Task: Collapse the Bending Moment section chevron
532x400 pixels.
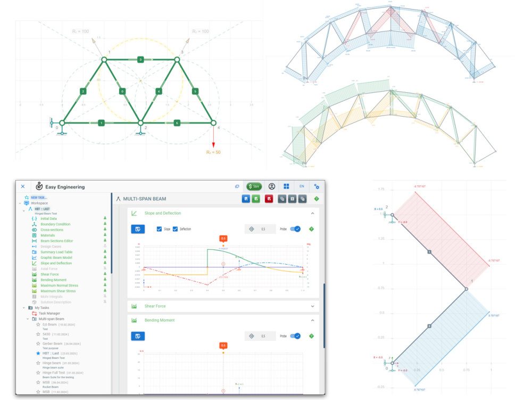Action: [312, 320]
